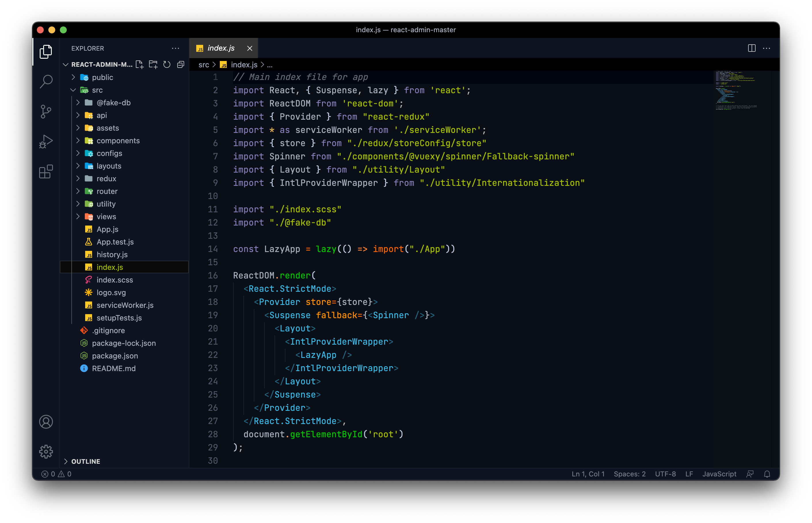Open the Source Control view
The width and height of the screenshot is (812, 523).
[46, 111]
